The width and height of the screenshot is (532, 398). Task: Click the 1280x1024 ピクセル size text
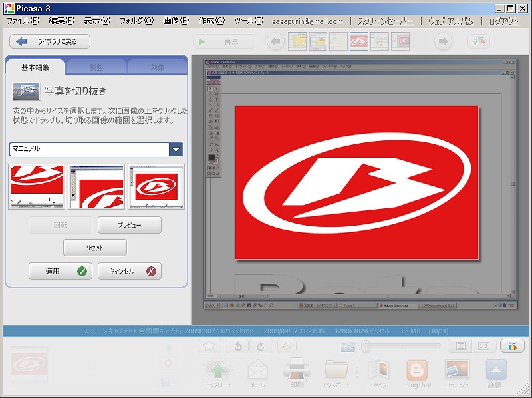pyautogui.click(x=362, y=331)
